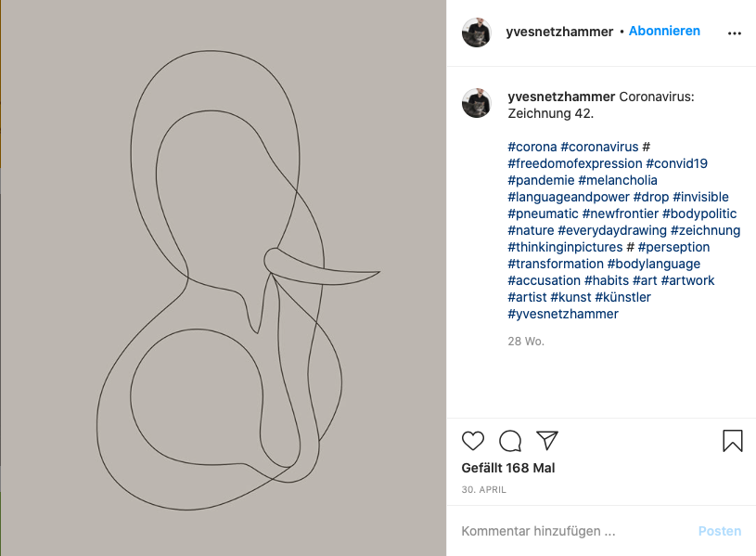Like the post with heart icon
This screenshot has height=556, width=756.
[473, 440]
